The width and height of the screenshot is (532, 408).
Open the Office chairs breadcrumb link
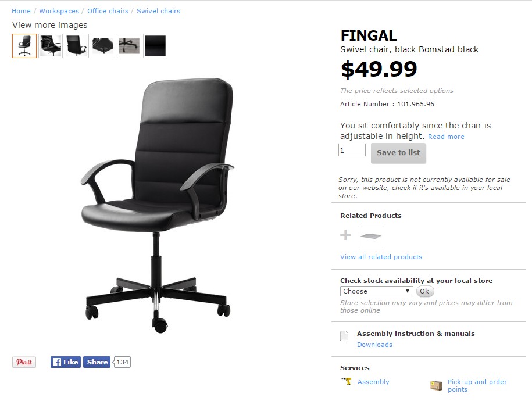[x=108, y=11]
